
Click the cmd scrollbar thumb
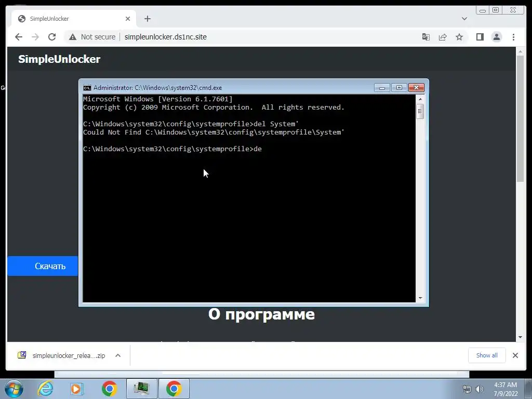[420, 111]
